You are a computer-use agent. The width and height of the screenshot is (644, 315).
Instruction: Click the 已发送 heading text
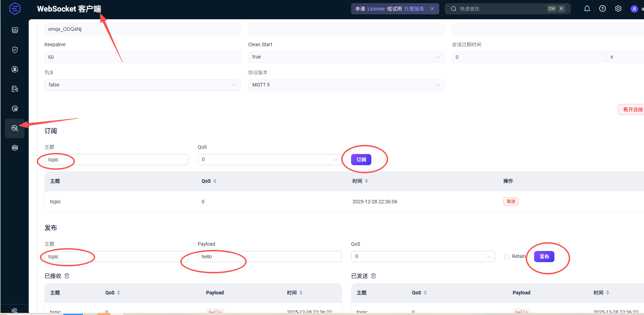coord(359,276)
